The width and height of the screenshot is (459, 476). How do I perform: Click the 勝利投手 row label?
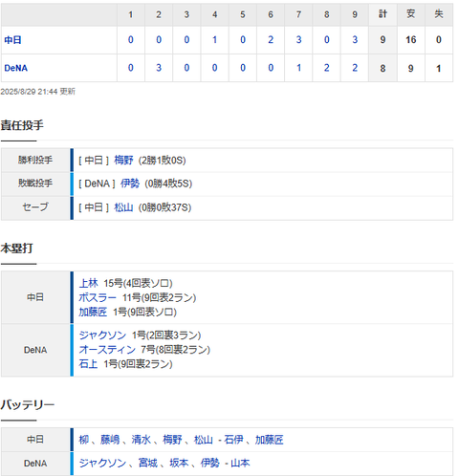point(35,160)
